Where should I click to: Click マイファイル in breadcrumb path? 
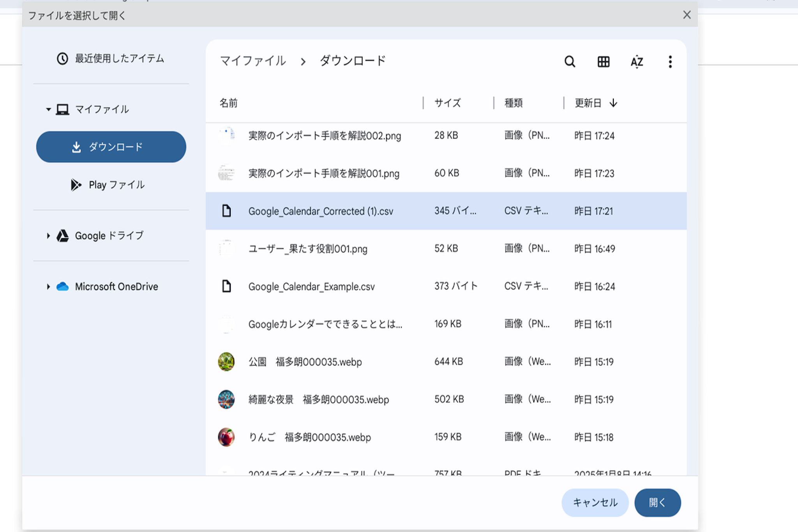(x=253, y=61)
